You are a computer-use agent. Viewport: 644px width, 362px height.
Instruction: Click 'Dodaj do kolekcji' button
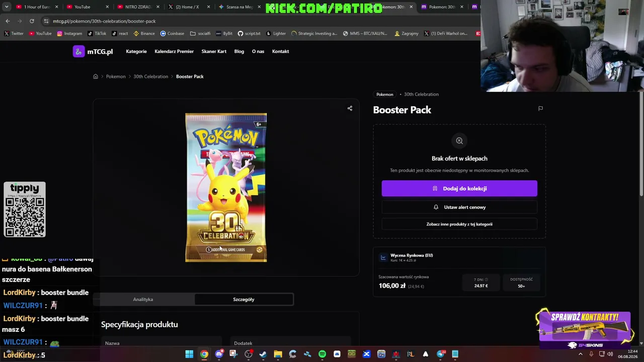click(x=459, y=189)
